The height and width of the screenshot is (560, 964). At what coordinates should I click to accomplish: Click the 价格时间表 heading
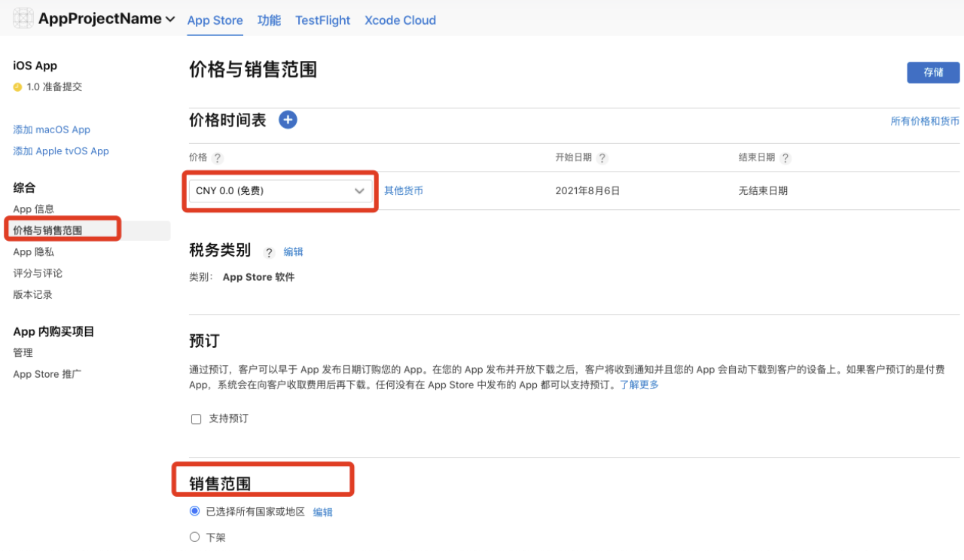tap(227, 120)
